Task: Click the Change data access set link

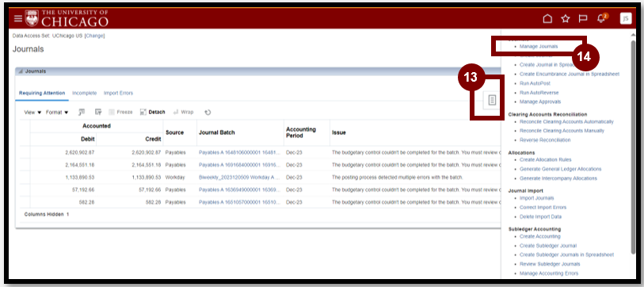Action: point(94,36)
